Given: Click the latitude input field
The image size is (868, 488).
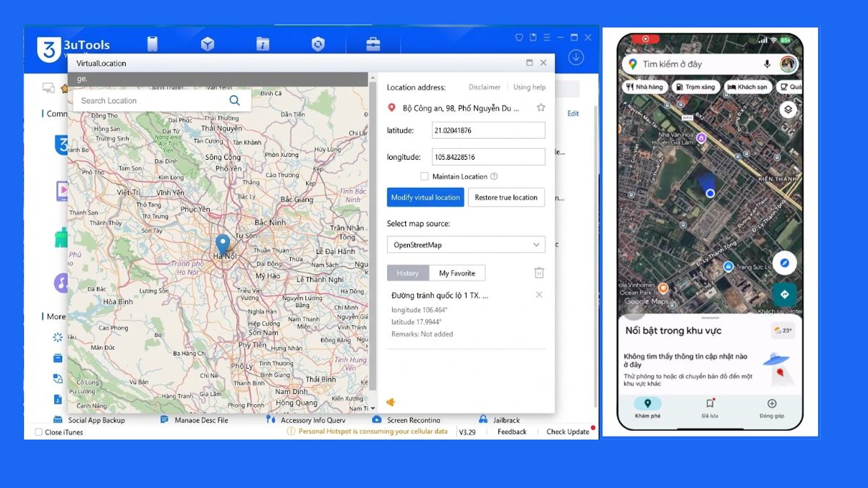Looking at the screenshot, I should [x=488, y=130].
